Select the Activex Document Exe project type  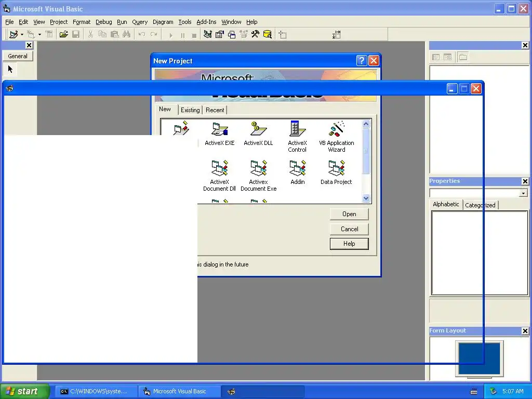(x=258, y=176)
